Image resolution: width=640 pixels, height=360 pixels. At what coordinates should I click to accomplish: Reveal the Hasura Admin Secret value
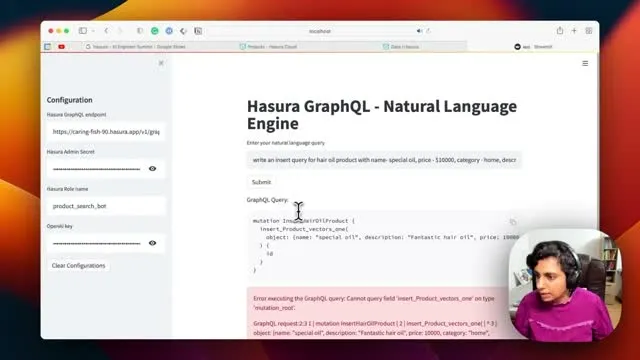point(152,169)
